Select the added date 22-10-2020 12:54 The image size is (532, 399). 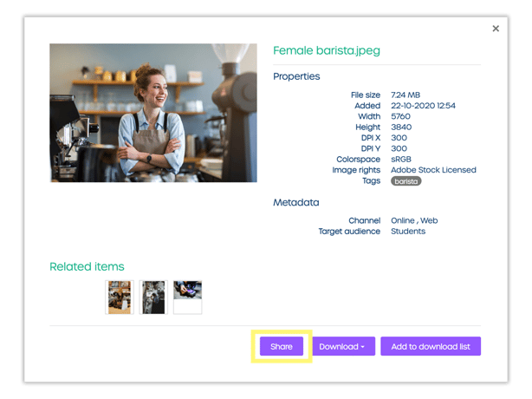point(423,106)
